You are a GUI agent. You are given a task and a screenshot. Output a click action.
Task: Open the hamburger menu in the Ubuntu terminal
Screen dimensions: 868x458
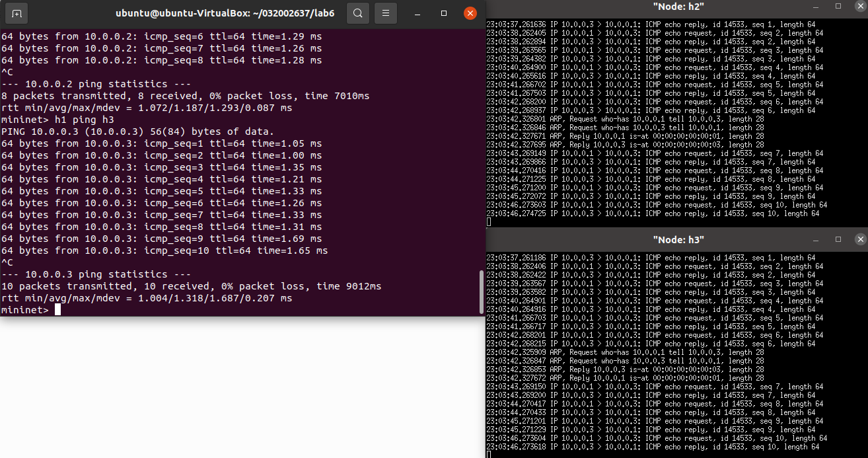(x=386, y=13)
